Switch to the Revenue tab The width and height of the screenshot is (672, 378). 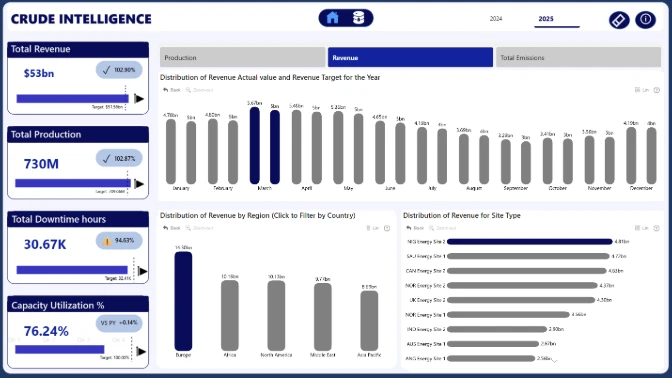[410, 57]
